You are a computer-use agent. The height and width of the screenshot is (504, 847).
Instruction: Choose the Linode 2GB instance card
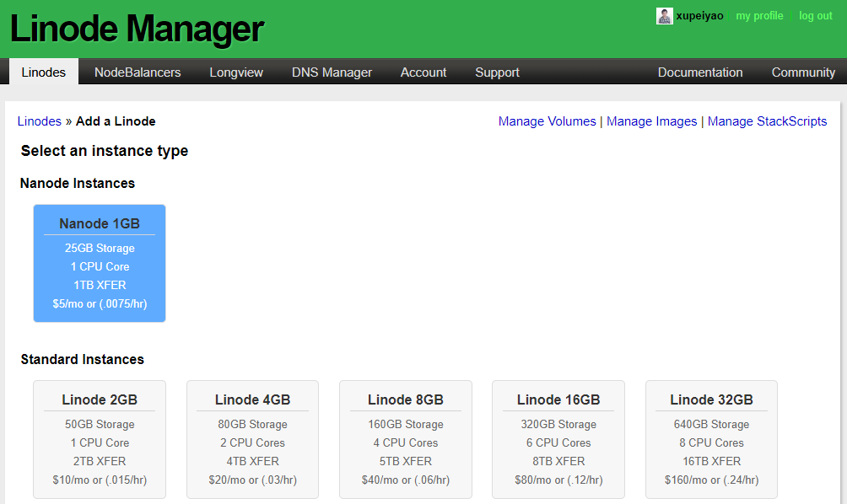click(100, 439)
